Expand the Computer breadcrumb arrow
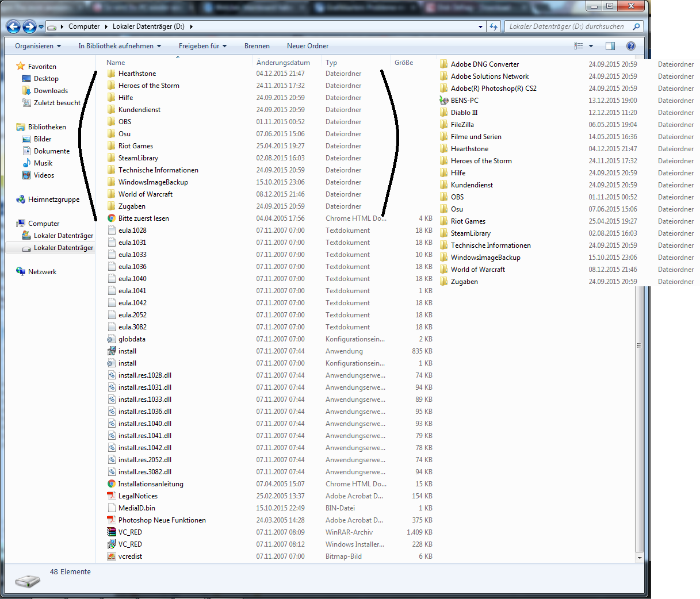The height and width of the screenshot is (599, 700). 106,26
